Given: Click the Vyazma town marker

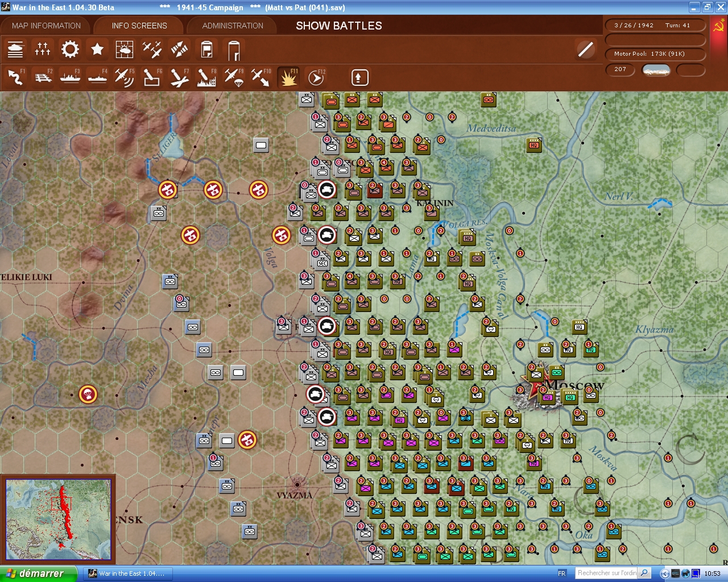Looking at the screenshot, I should (x=297, y=485).
